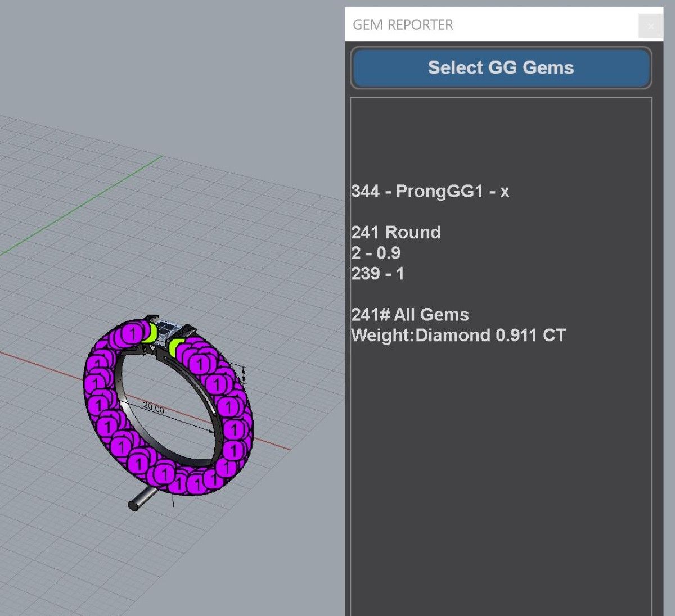Select the '344 - ProngGG1 - x' report line
Image resolution: width=675 pixels, height=616 pixels.
[x=430, y=192]
